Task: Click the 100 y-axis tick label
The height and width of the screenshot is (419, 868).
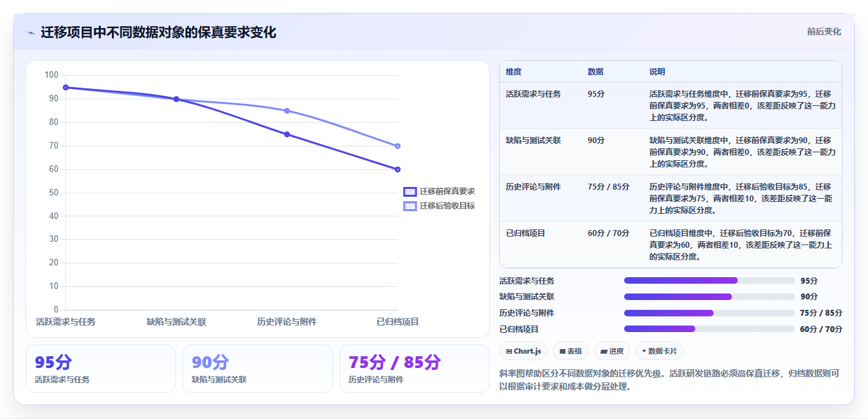Action: click(x=52, y=75)
